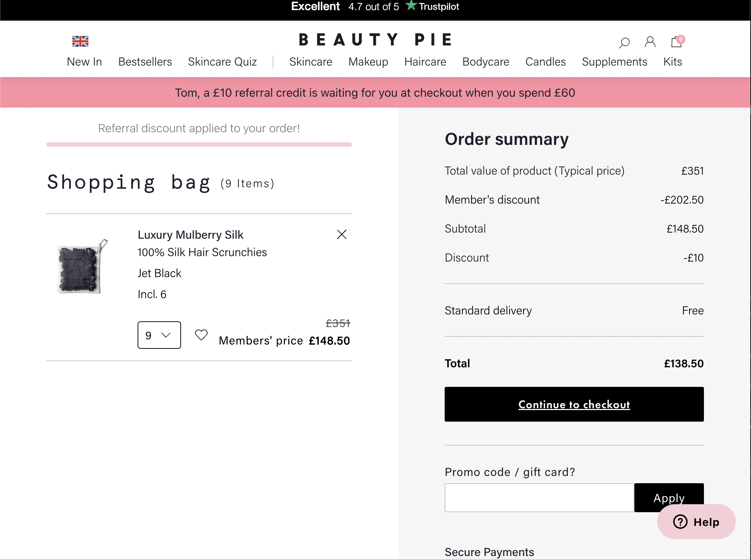
Task: Open the account profile icon
Action: click(x=650, y=42)
